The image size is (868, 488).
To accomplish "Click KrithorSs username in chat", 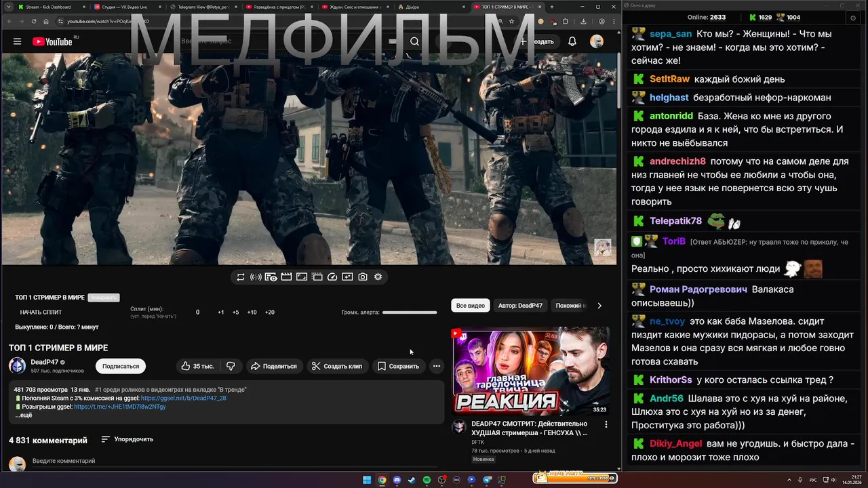I will [671, 380].
